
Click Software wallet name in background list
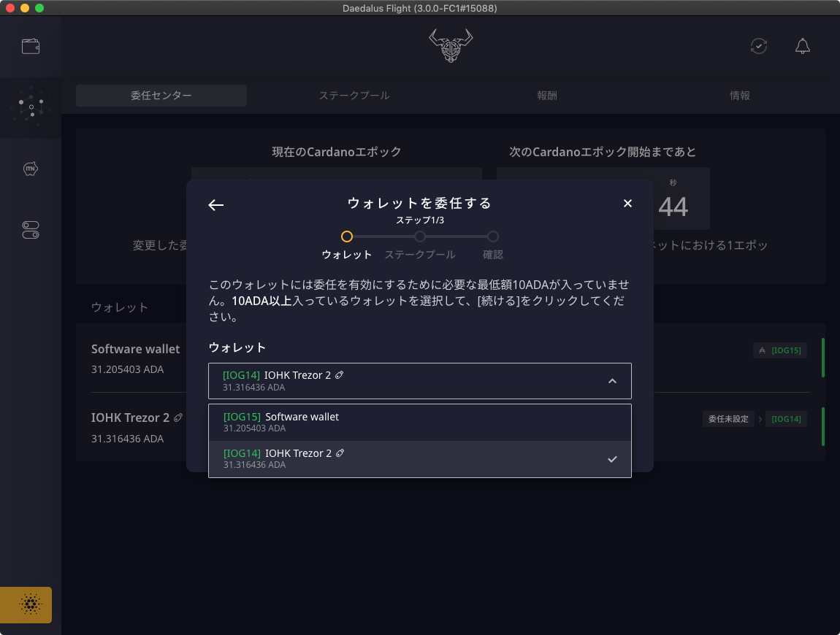tap(136, 349)
